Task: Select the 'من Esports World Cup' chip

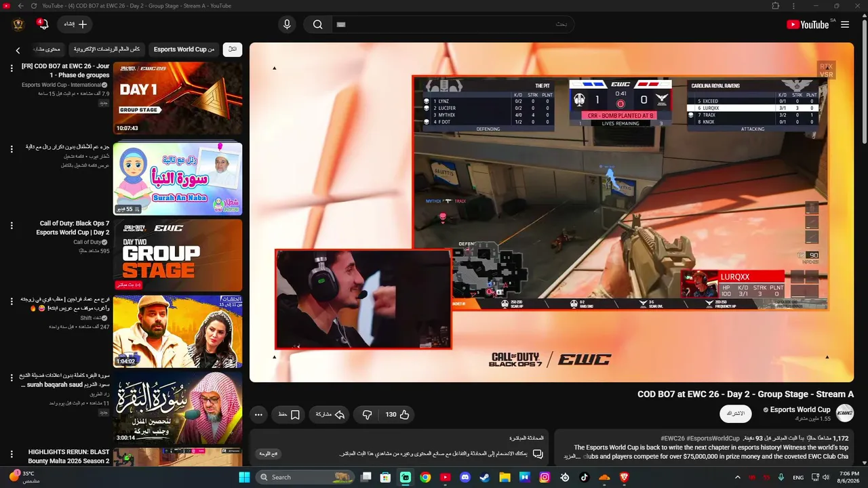Action: 184,49
